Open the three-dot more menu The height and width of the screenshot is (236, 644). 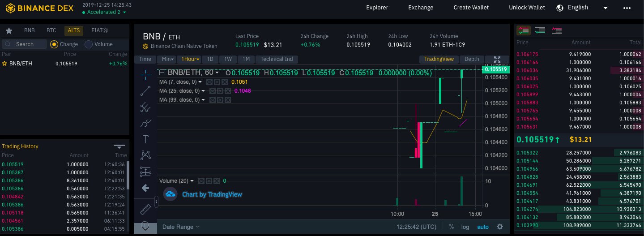(x=627, y=8)
